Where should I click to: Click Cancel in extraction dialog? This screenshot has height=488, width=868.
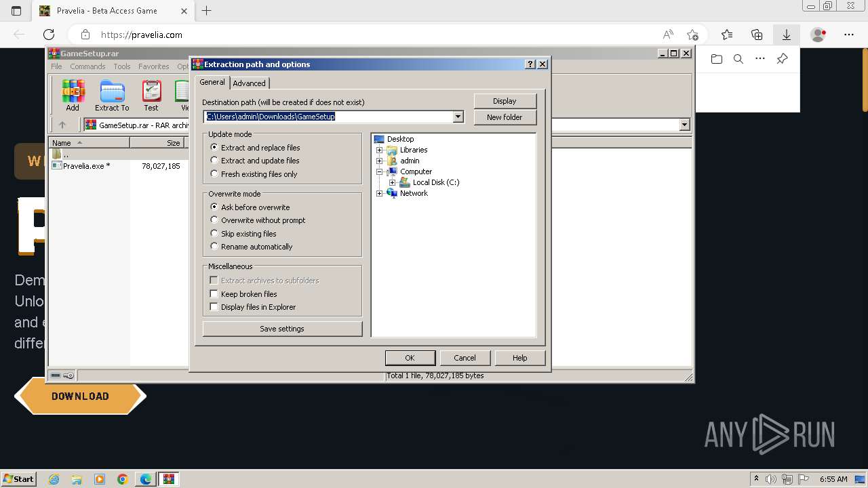(x=465, y=358)
